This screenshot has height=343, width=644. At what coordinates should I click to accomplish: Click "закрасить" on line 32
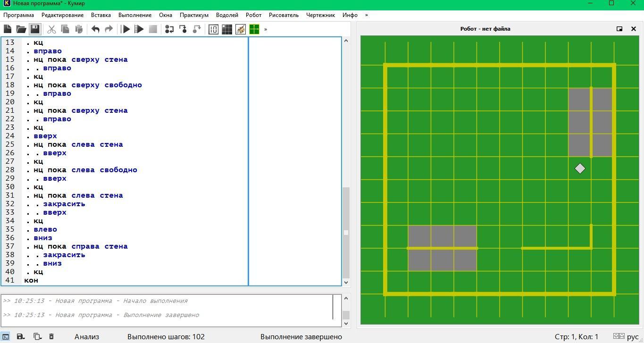click(64, 204)
